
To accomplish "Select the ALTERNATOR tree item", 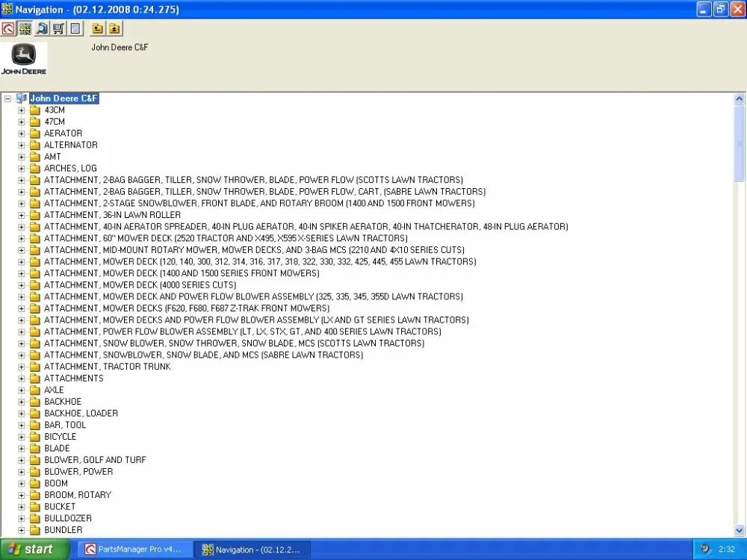I will (70, 145).
